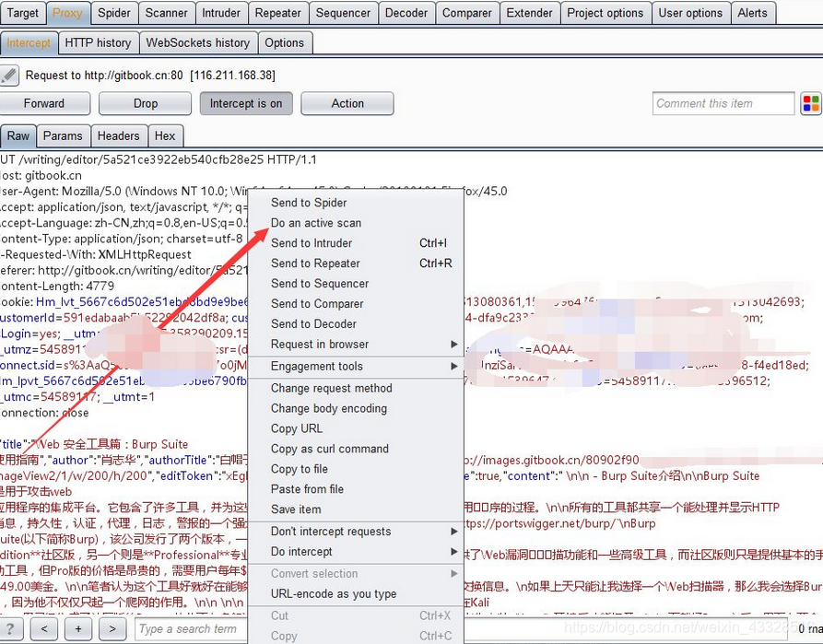Open the Spider tab
The width and height of the screenshot is (823, 644).
click(114, 13)
